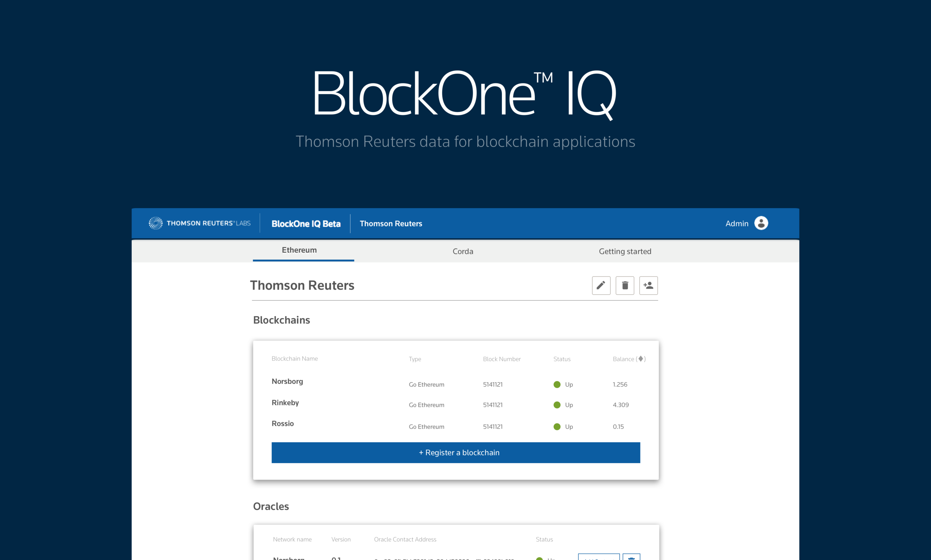Open the Getting started tab
The width and height of the screenshot is (931, 560).
tap(625, 251)
